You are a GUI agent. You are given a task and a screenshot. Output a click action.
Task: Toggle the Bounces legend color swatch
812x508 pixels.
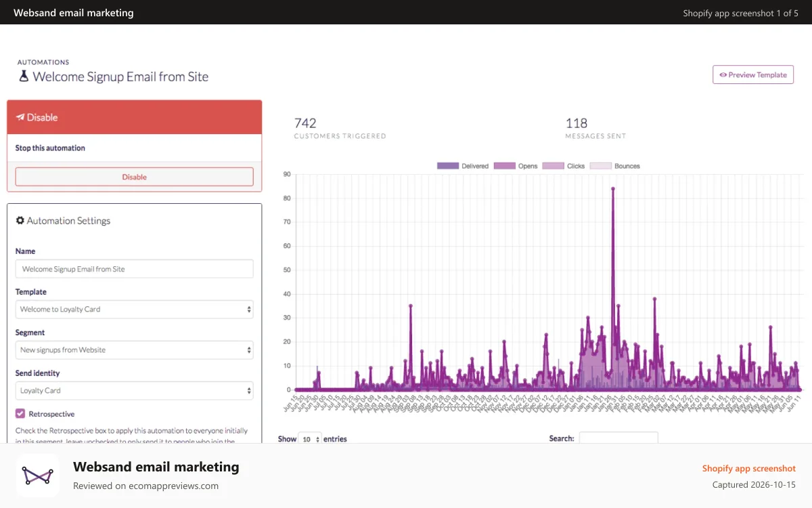pos(601,166)
